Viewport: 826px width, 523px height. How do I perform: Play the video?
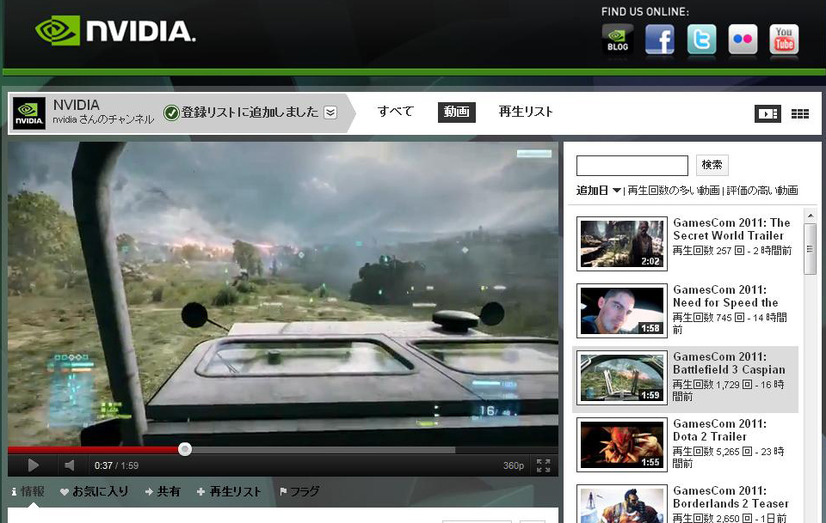click(x=33, y=465)
